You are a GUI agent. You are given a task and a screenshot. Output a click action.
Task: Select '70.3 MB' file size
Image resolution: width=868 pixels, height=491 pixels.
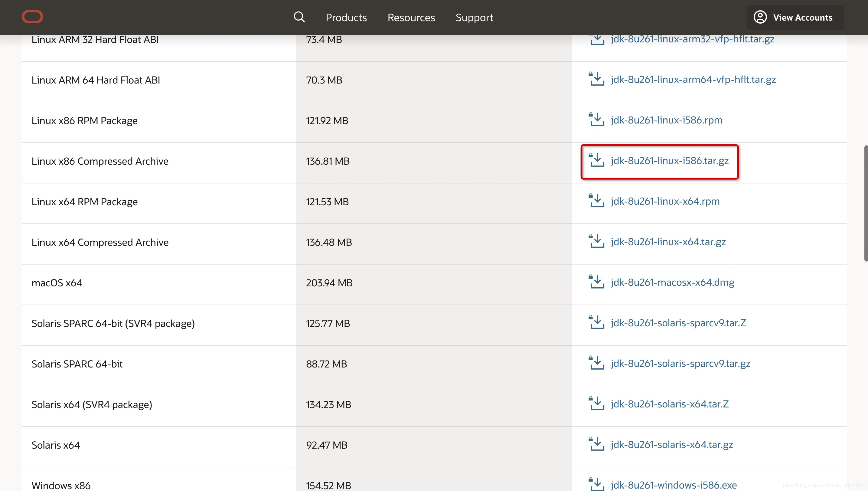click(324, 80)
